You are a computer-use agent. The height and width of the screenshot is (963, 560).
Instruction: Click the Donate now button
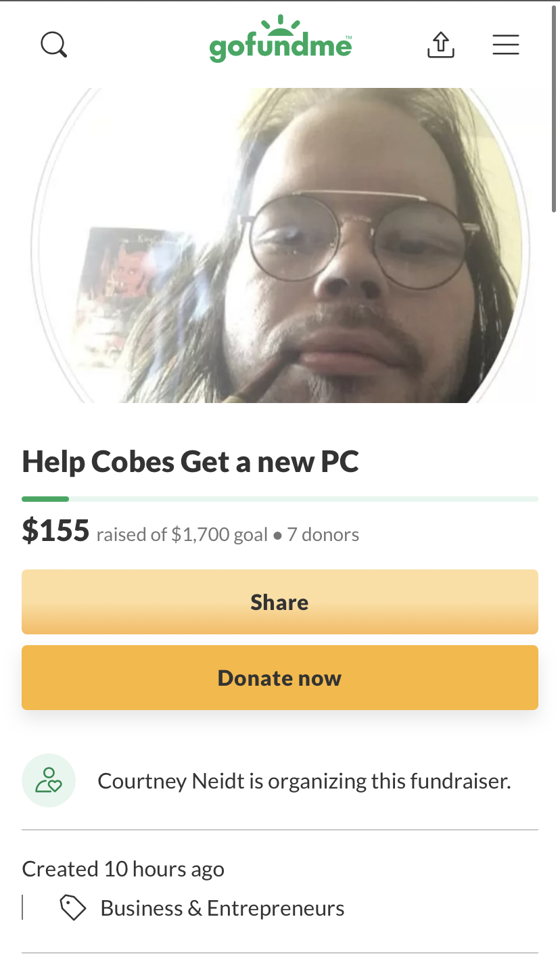click(280, 678)
